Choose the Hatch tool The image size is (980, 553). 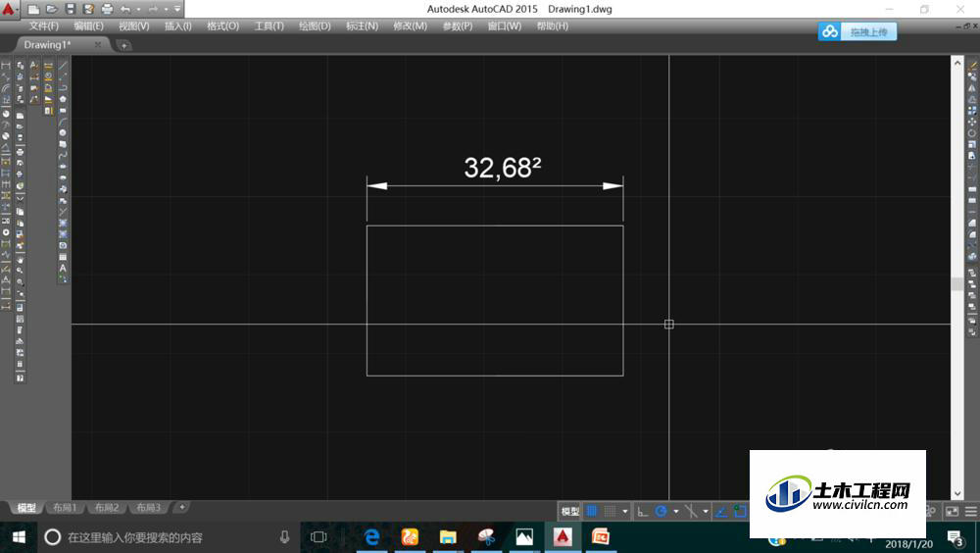point(63,224)
